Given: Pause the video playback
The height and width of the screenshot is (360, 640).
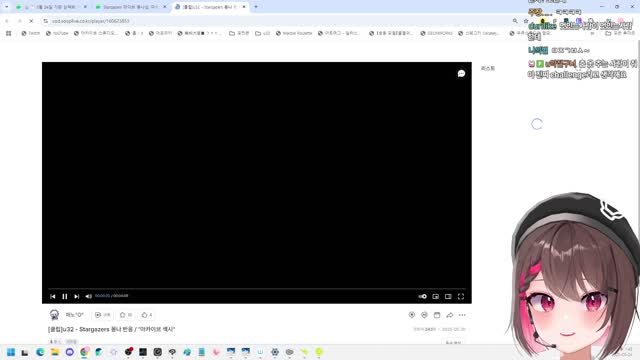Looking at the screenshot, I should (x=64, y=296).
